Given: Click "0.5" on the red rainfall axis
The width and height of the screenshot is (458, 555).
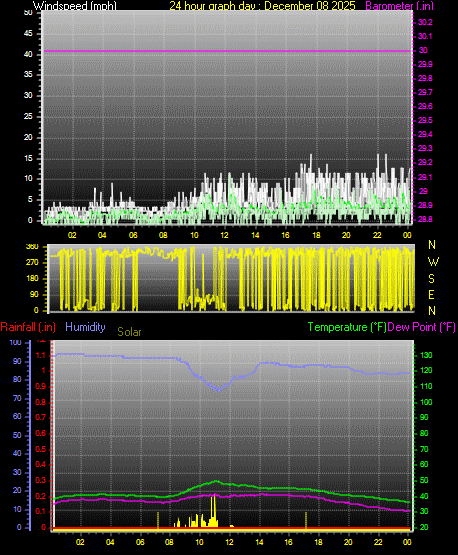Looking at the screenshot, I should (41, 449).
